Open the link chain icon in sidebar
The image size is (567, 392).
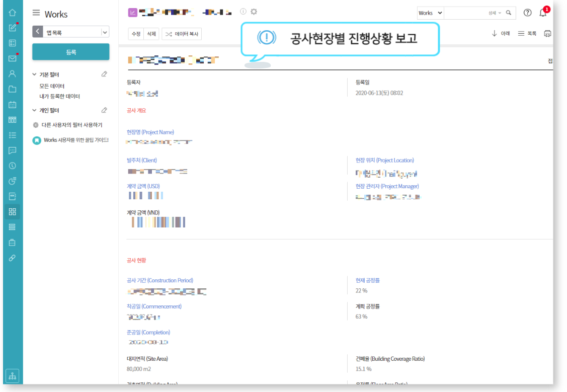(12, 258)
